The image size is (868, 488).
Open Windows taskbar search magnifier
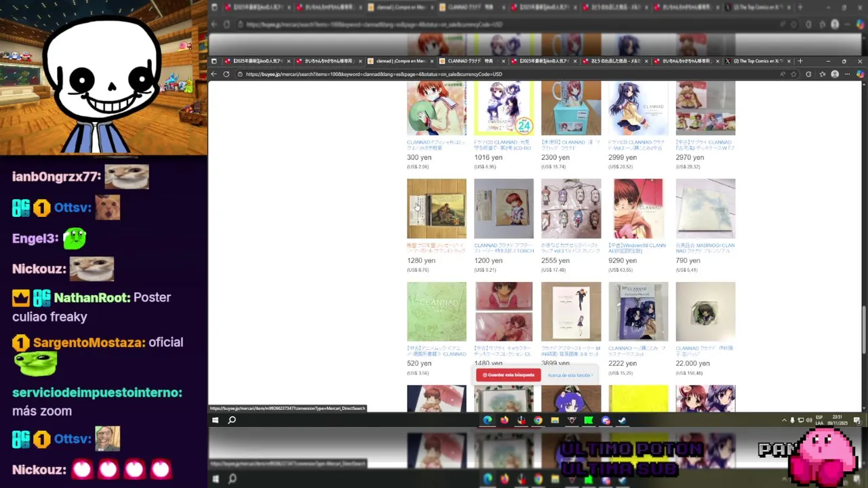232,420
